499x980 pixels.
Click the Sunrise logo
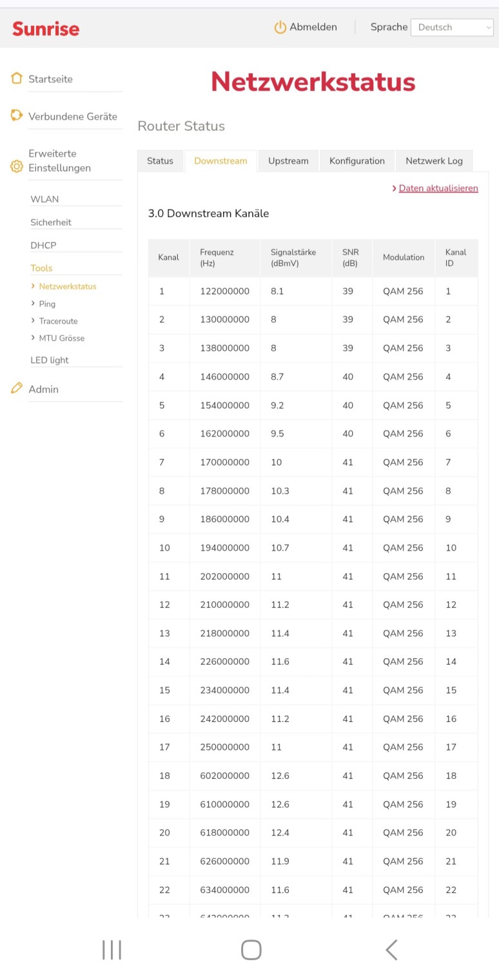click(46, 28)
